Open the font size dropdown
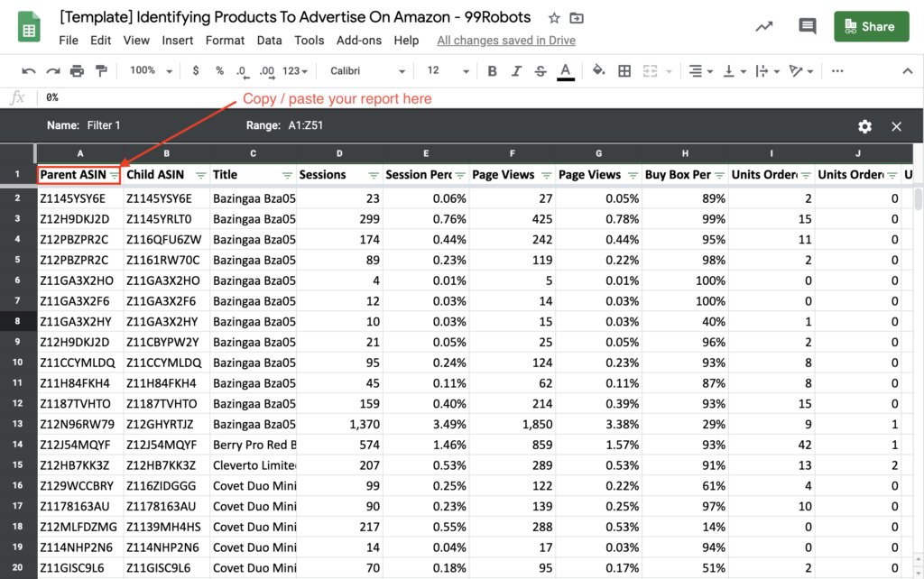 [445, 71]
